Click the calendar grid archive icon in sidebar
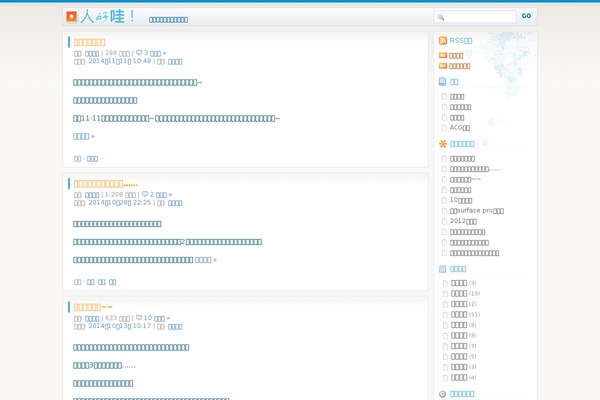The height and width of the screenshot is (400, 600). (443, 269)
